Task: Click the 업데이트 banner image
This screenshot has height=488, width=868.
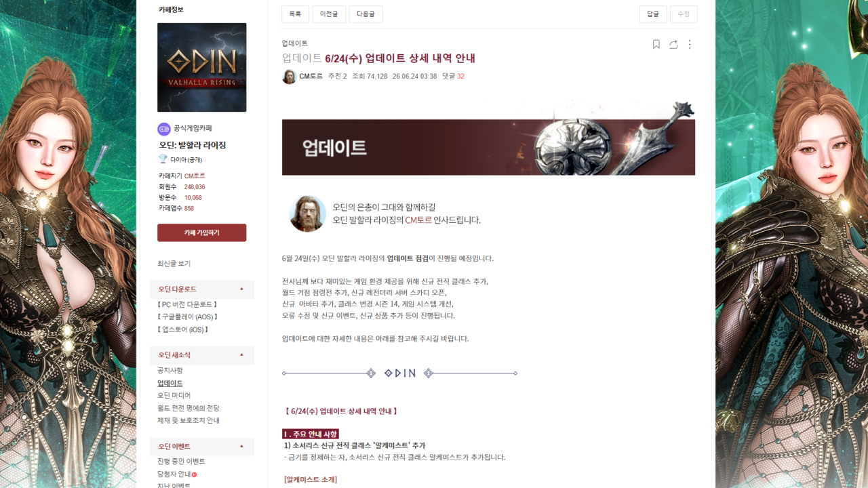Action: pyautogui.click(x=488, y=138)
